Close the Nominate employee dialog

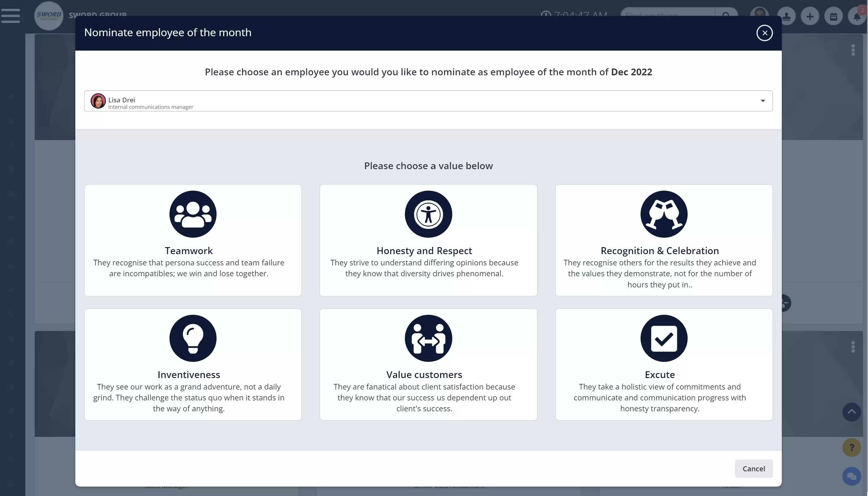(764, 33)
